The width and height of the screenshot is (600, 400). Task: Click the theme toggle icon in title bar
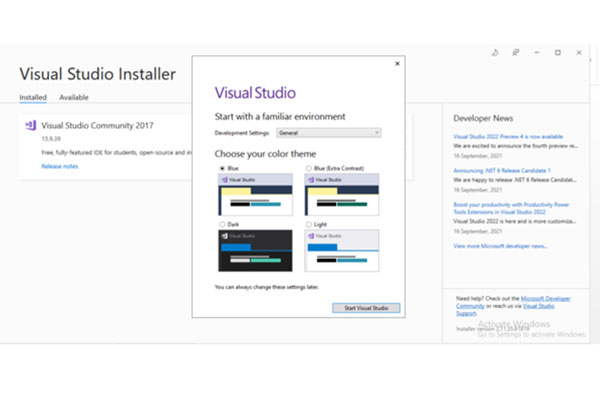(x=496, y=52)
